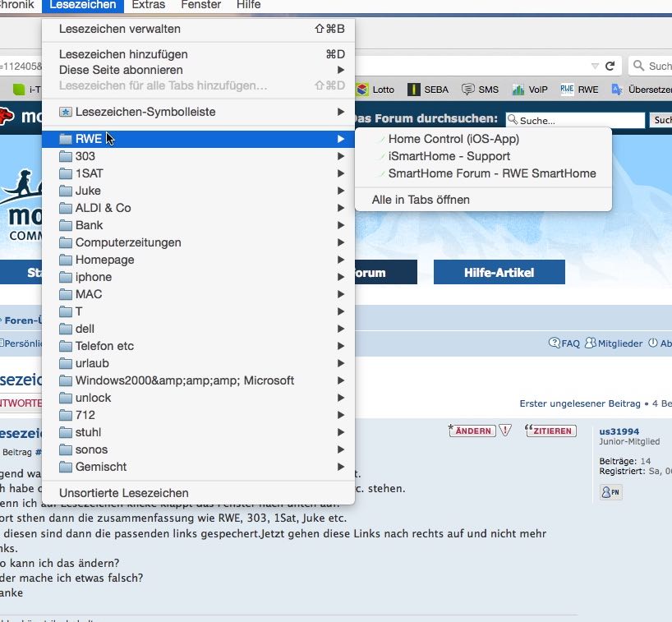Open the 712 bookmark folder
The width and height of the screenshot is (672, 622).
click(198, 415)
